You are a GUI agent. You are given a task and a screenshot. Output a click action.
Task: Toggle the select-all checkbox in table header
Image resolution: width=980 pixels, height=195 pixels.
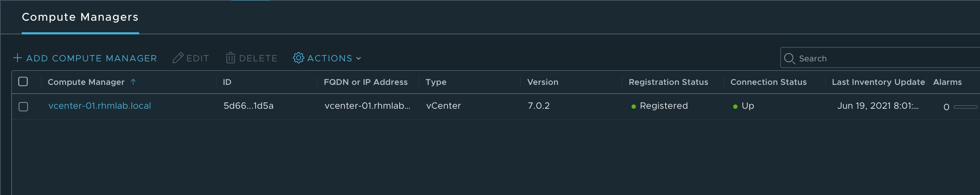click(23, 81)
